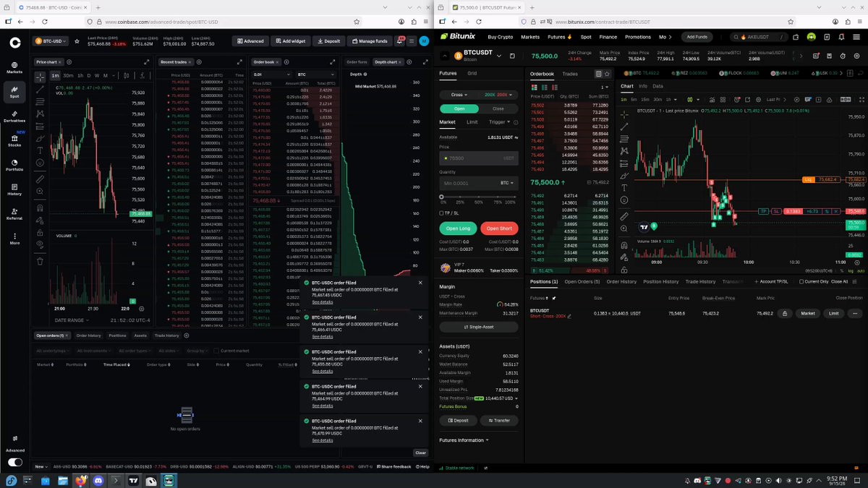Click the Deposit button on Coinbase
This screenshot has width=868, height=488.
click(x=328, y=41)
